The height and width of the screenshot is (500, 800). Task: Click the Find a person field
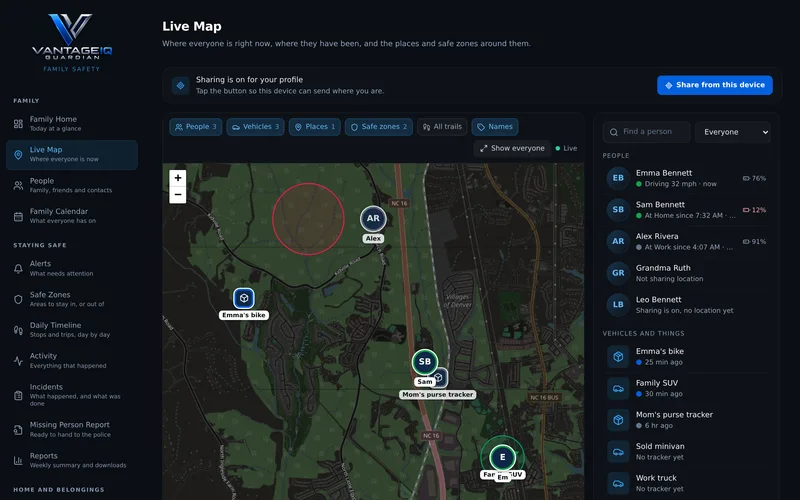tap(646, 132)
